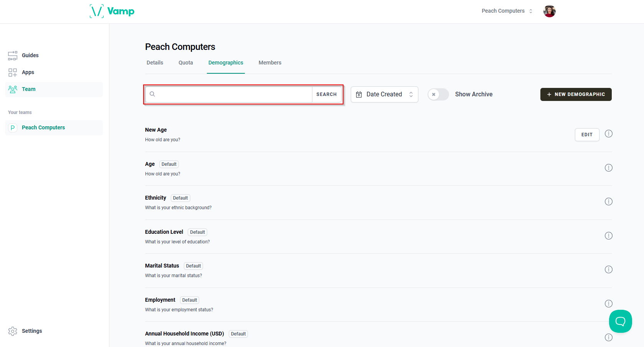Open options menu for Annual Household Income
The image size is (644, 347).
click(609, 337)
